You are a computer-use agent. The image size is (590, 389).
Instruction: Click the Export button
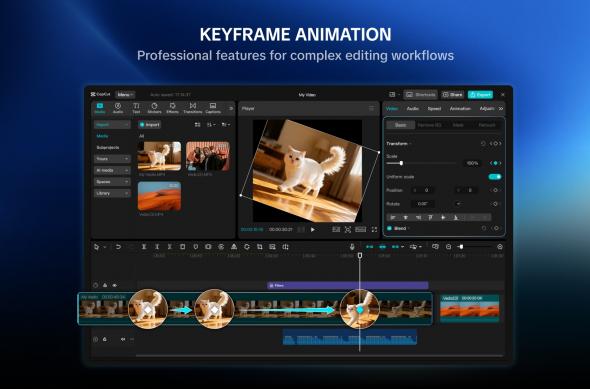[x=481, y=95]
